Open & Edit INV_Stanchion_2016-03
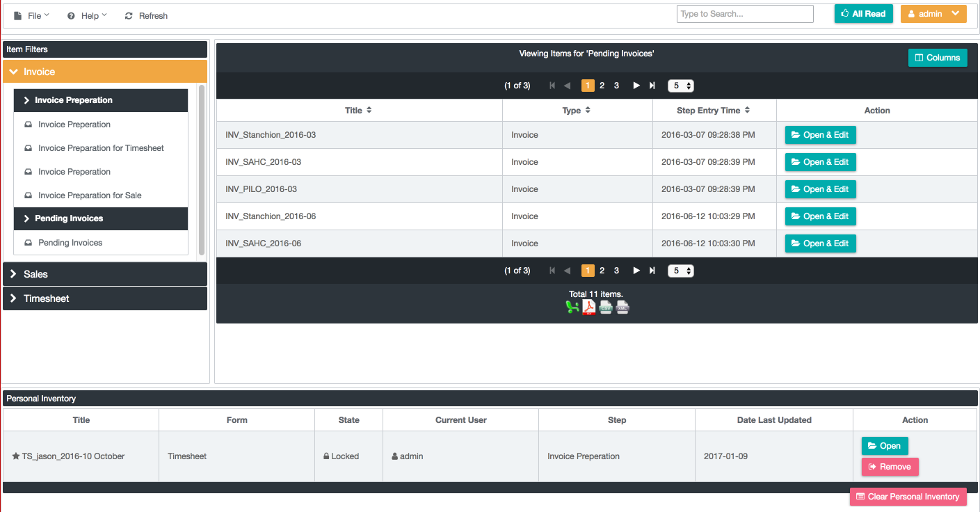Screen dimensions: 980x512 (x=821, y=135)
